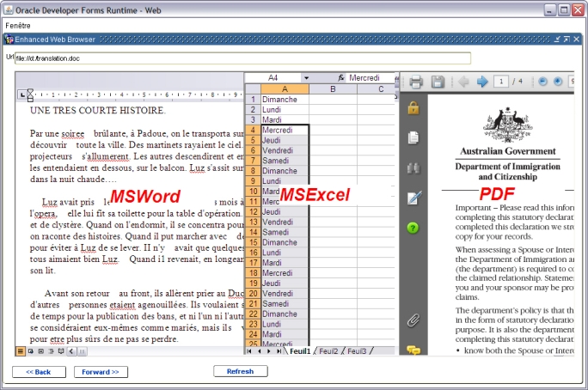Open the Excel Name Box dropdown
Viewport: 588px width, 390px height.
(x=306, y=78)
